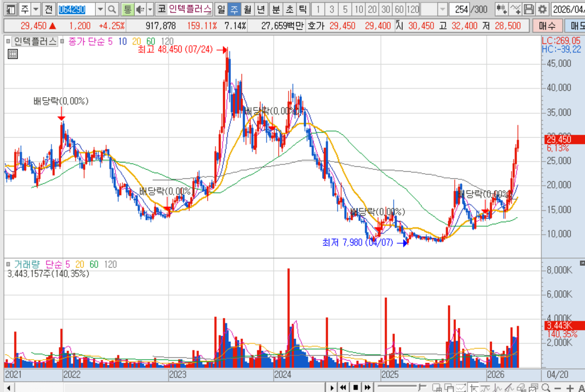Viewport: 585px width, 392px height.
Task: Click the dotted chart region icon
Action: 461,388
